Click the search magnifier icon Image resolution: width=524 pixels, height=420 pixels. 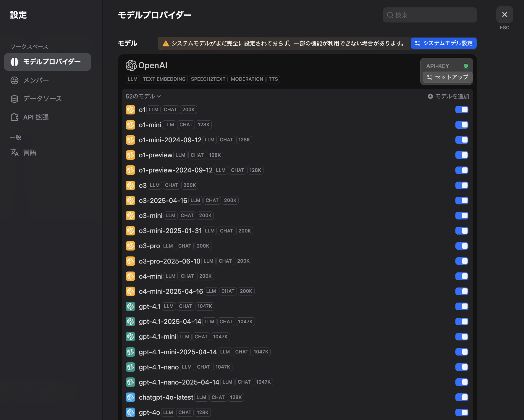[390, 15]
